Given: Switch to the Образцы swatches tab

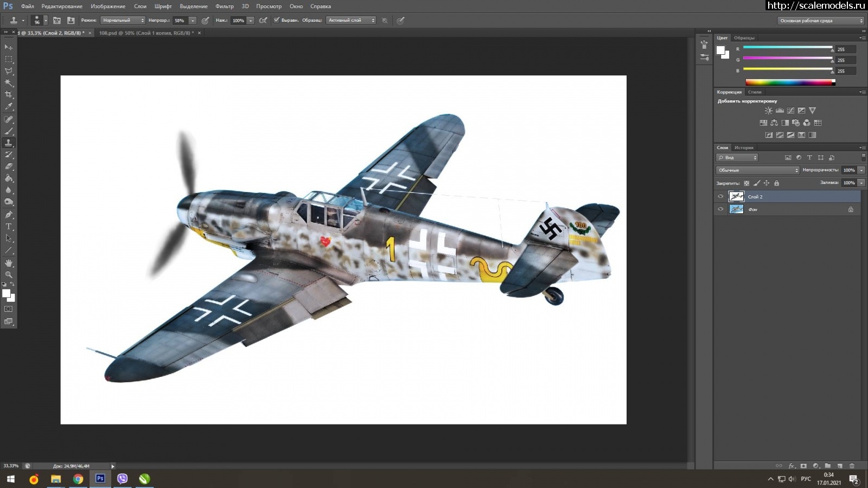Looking at the screenshot, I should click(744, 38).
